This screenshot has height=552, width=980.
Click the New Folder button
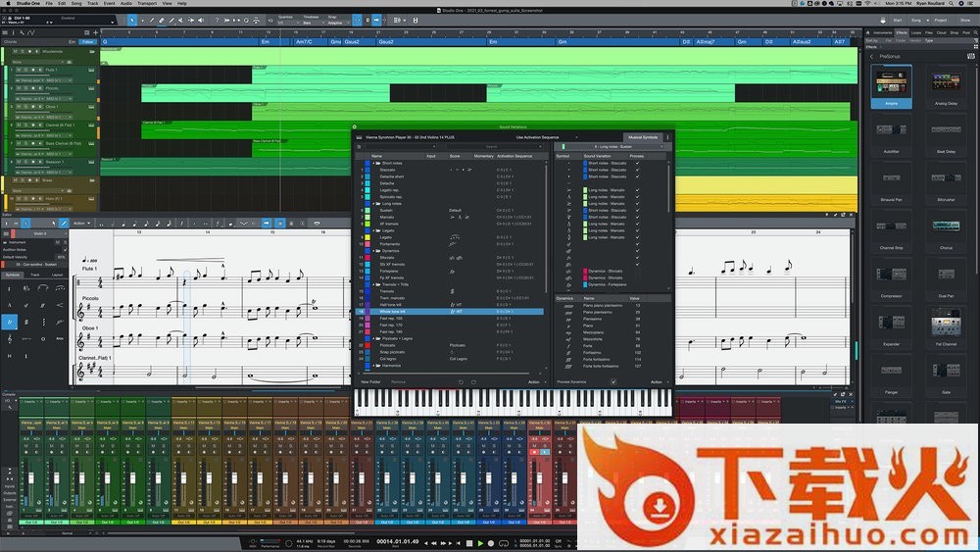[x=370, y=382]
